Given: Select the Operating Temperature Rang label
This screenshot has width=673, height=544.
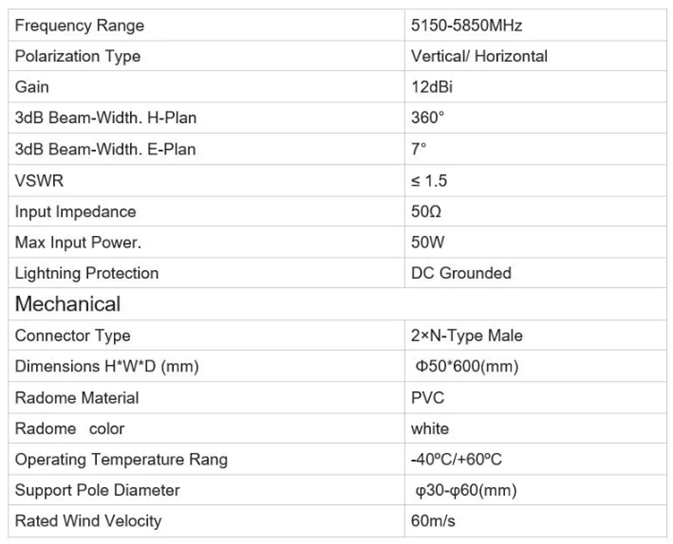Looking at the screenshot, I should (121, 460).
